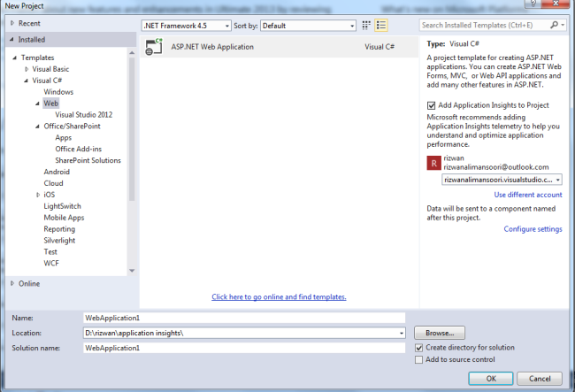Select the Cloud category
The height and width of the screenshot is (392, 575).
pos(54,183)
